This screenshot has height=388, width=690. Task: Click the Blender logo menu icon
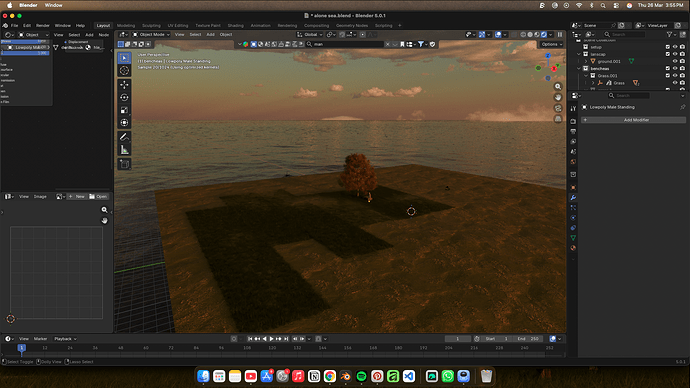(5, 26)
